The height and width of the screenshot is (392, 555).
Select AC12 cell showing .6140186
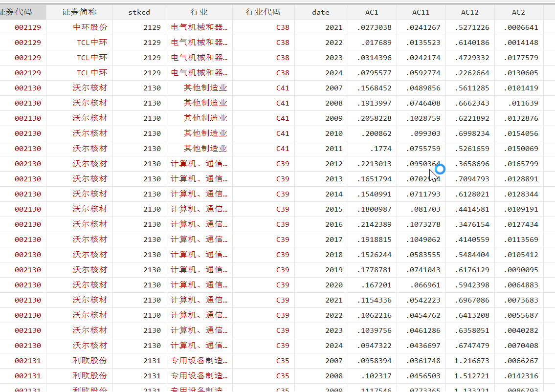coord(472,43)
